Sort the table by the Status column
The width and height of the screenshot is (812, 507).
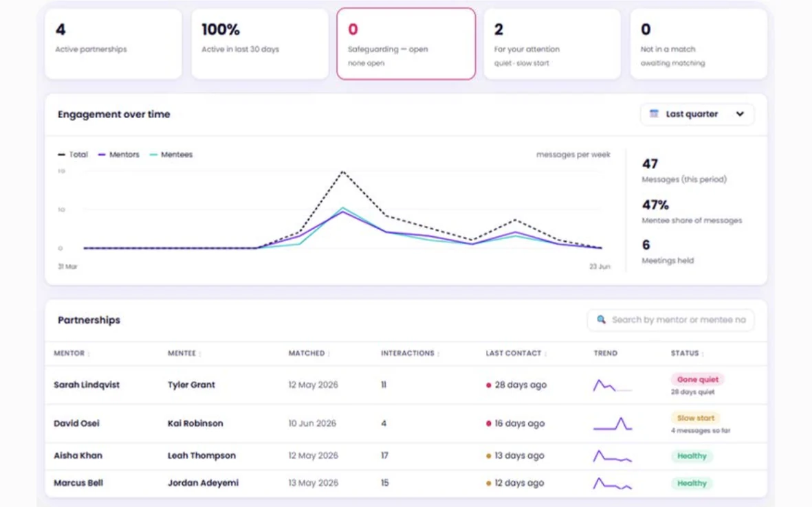pos(687,353)
